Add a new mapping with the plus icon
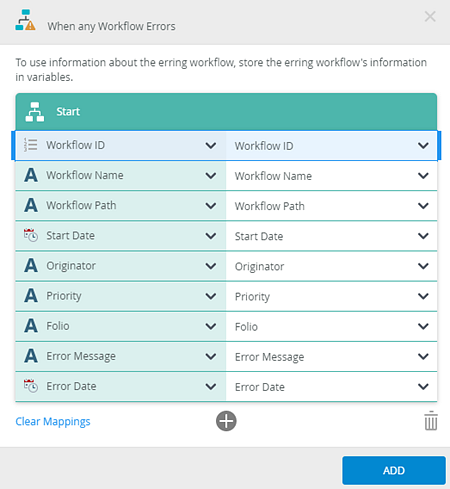 tap(226, 421)
